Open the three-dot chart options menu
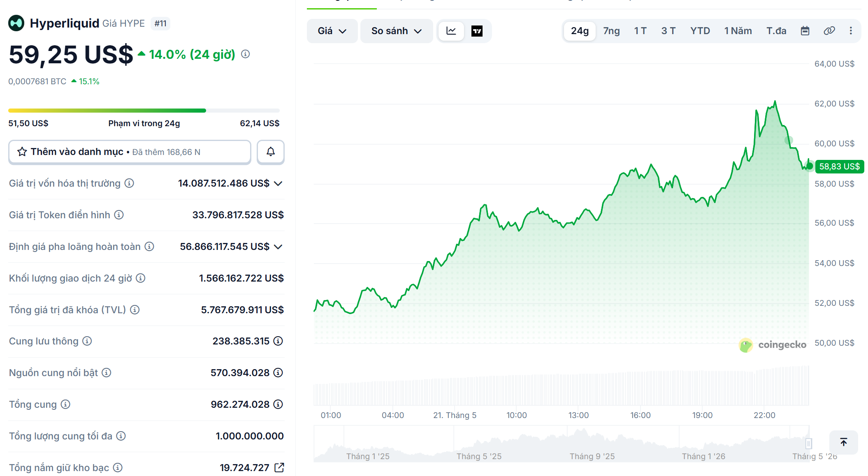This screenshot has height=476, width=868. pyautogui.click(x=851, y=31)
